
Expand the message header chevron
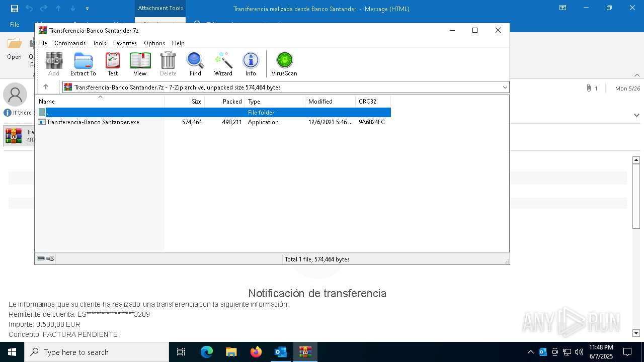[x=636, y=115]
